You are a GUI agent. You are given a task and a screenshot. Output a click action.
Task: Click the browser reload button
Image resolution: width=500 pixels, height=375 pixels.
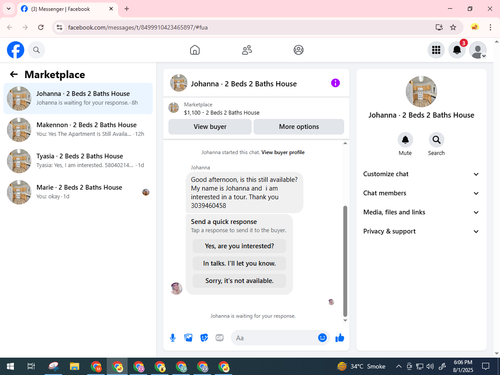tap(41, 27)
